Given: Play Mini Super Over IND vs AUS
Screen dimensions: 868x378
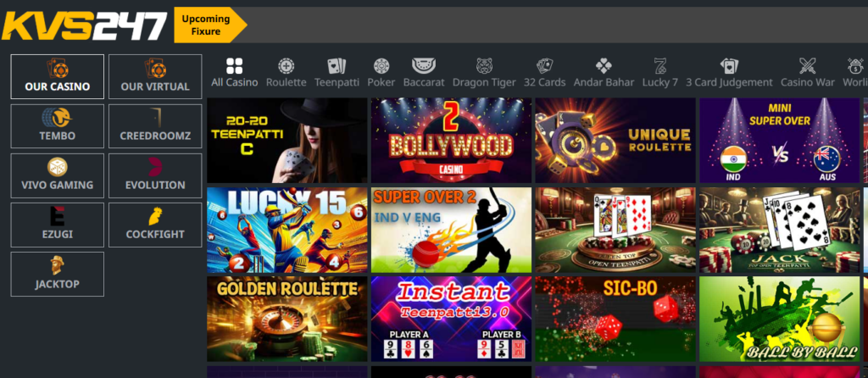Looking at the screenshot, I should (780, 141).
